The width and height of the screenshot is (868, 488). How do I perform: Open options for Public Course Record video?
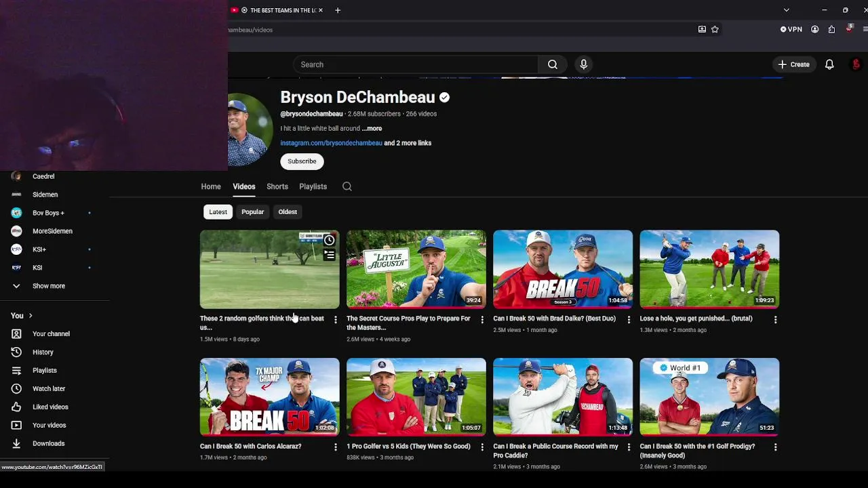point(629,447)
